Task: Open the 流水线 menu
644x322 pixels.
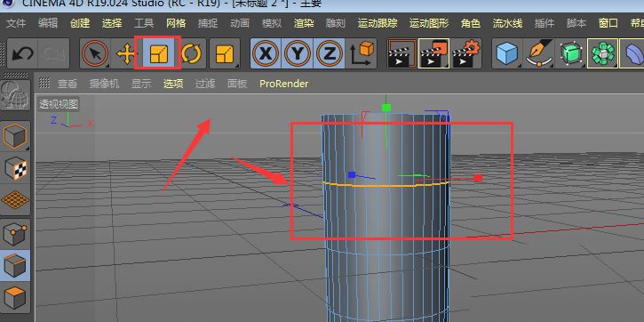Action: pos(507,23)
